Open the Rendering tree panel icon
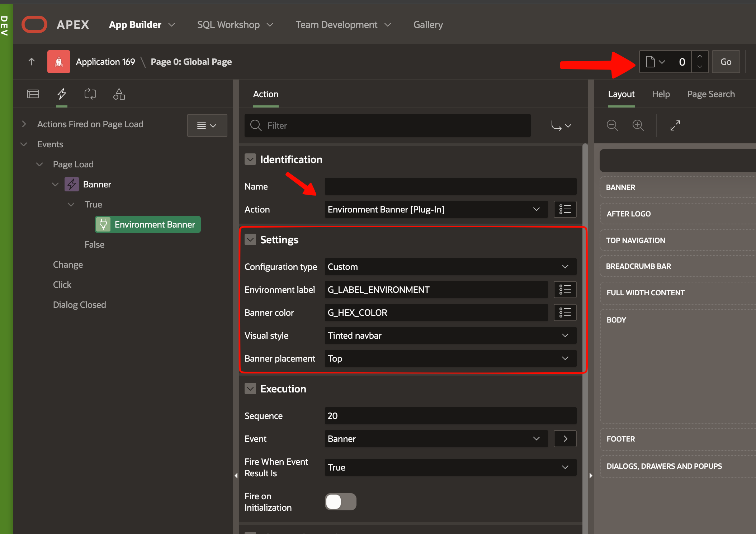The image size is (756, 534). (33, 94)
